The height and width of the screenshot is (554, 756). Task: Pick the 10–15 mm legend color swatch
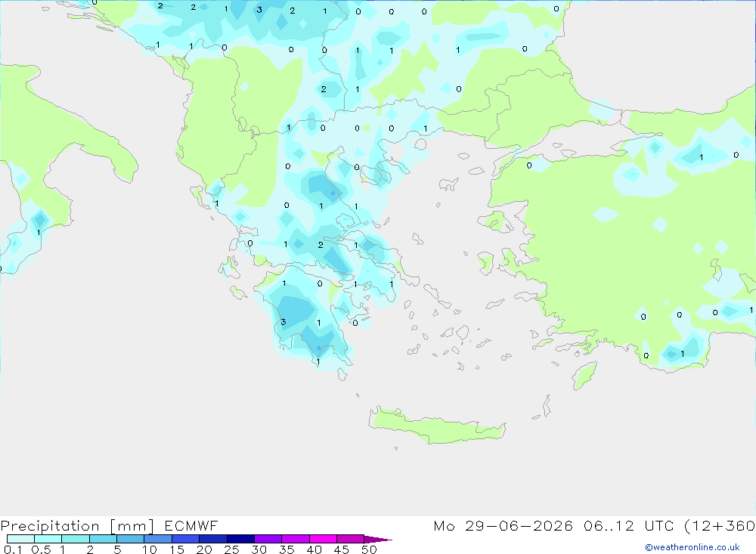[158, 539]
